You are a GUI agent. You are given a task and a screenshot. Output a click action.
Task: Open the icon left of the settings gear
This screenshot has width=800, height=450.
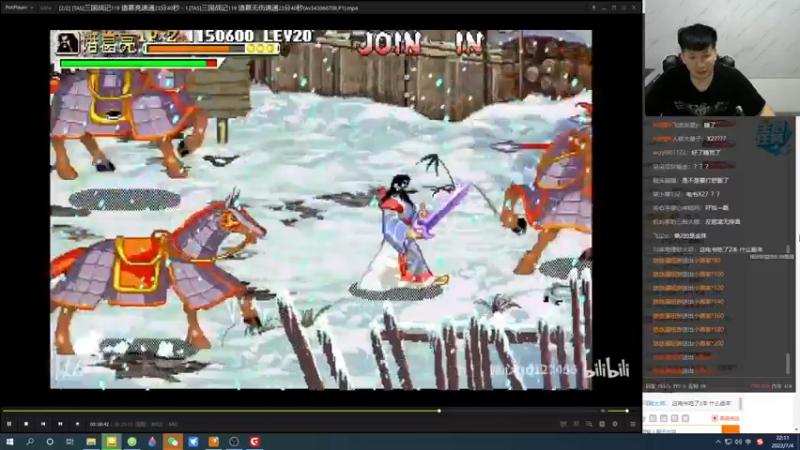click(x=602, y=424)
